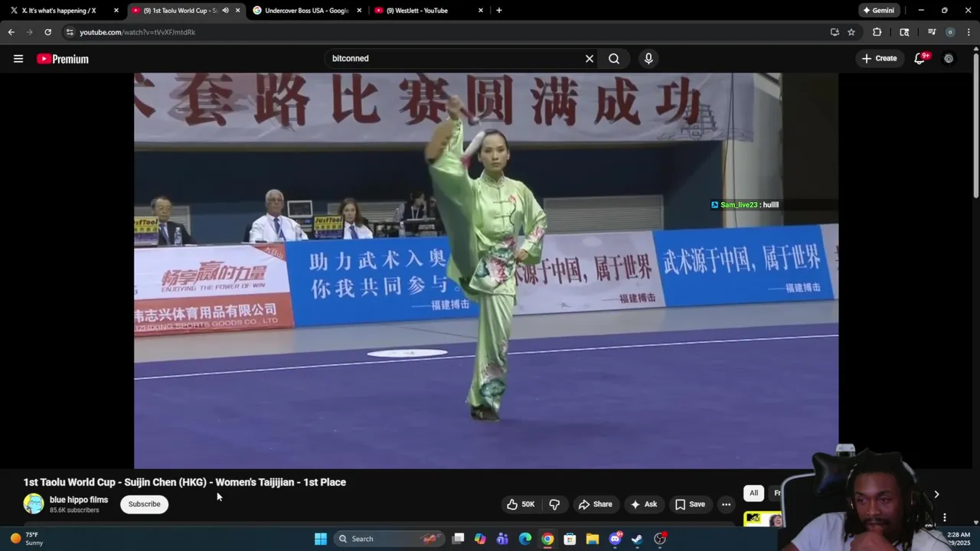Open Steam from the taskbar
The width and height of the screenshot is (980, 551).
pyautogui.click(x=637, y=539)
